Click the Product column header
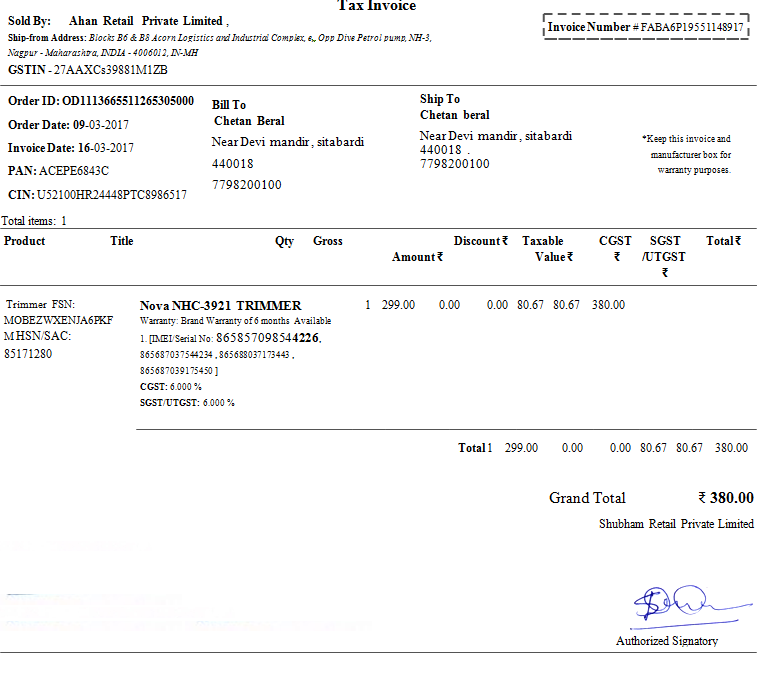The height and width of the screenshot is (700, 781). pos(24,241)
